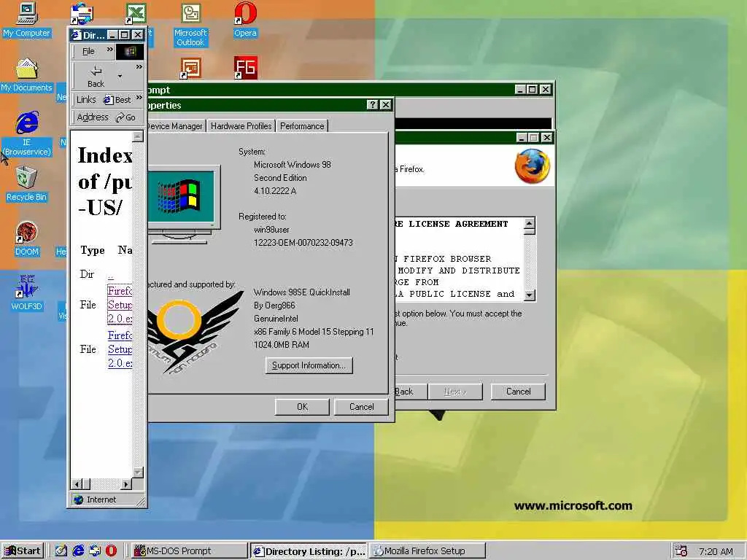Viewport: 747px width, 560px height.
Task: Click the Internet Explorer quick launch icon
Action: tap(78, 551)
